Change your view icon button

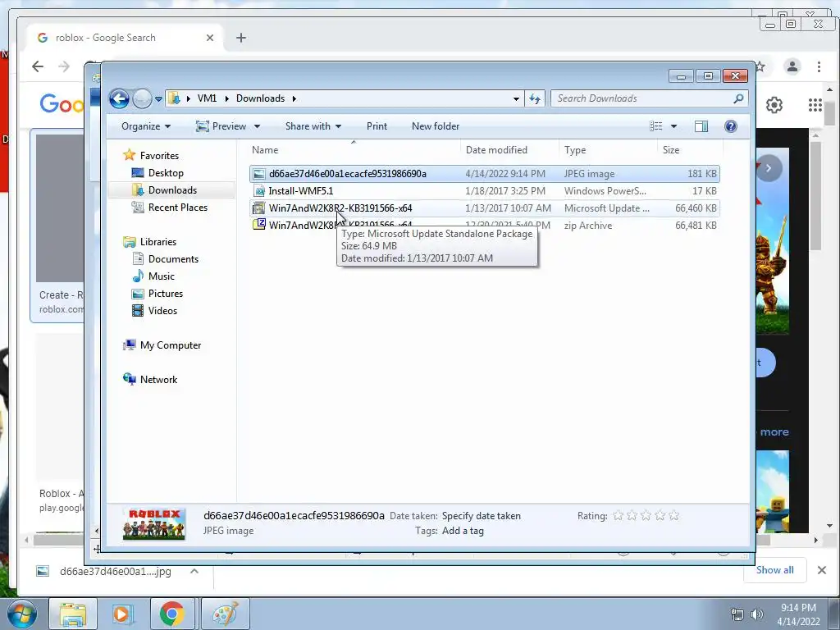tap(655, 126)
